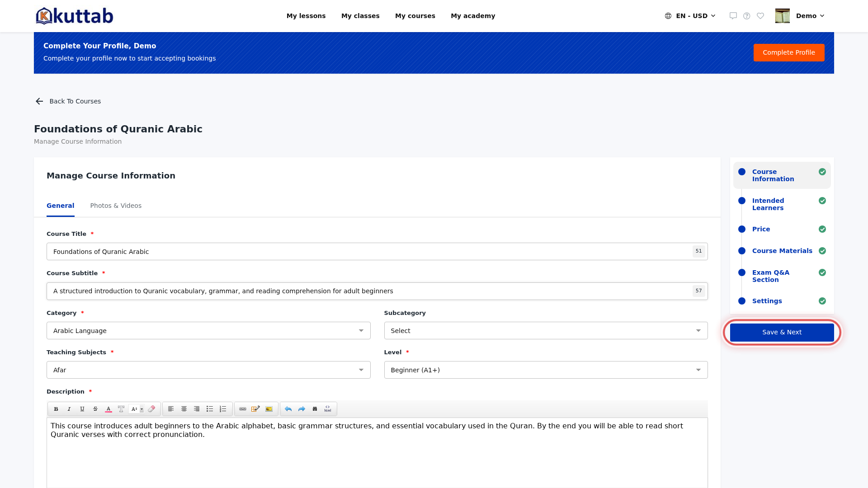This screenshot has height=488, width=868.
Task: Click the green checkmark next to Settings
Action: click(x=822, y=301)
